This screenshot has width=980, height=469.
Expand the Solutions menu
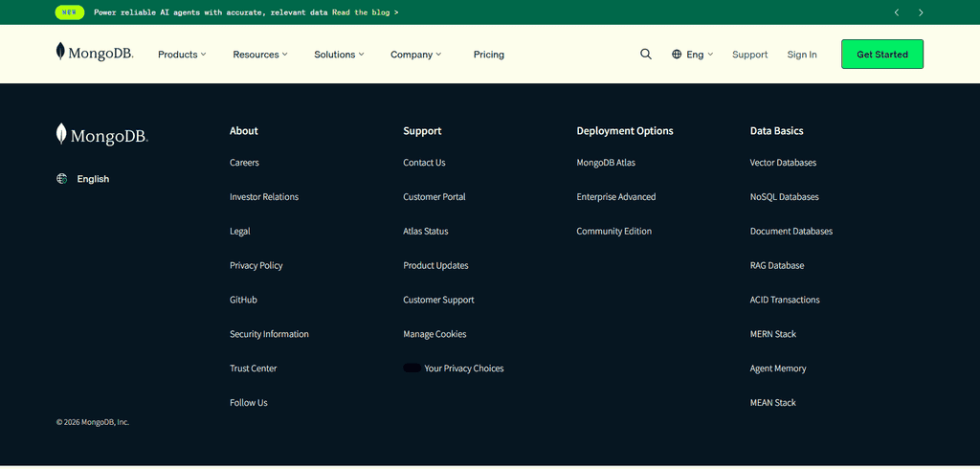339,55
